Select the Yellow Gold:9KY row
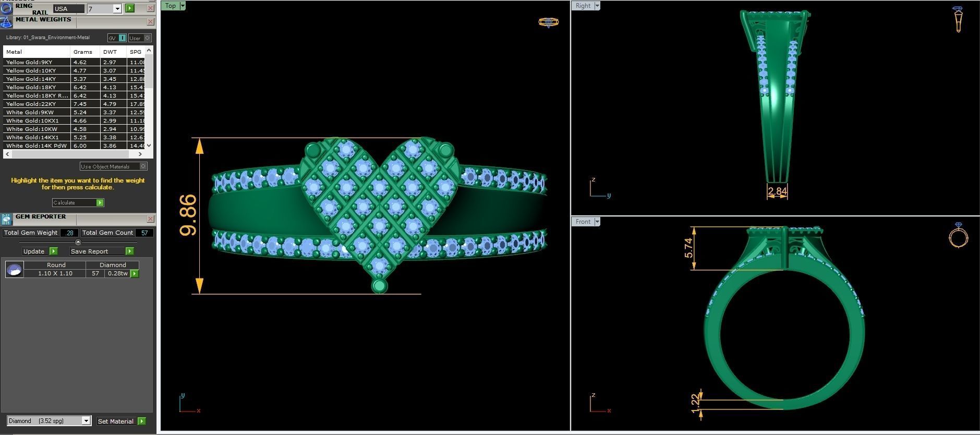The height and width of the screenshot is (435, 980). point(74,62)
